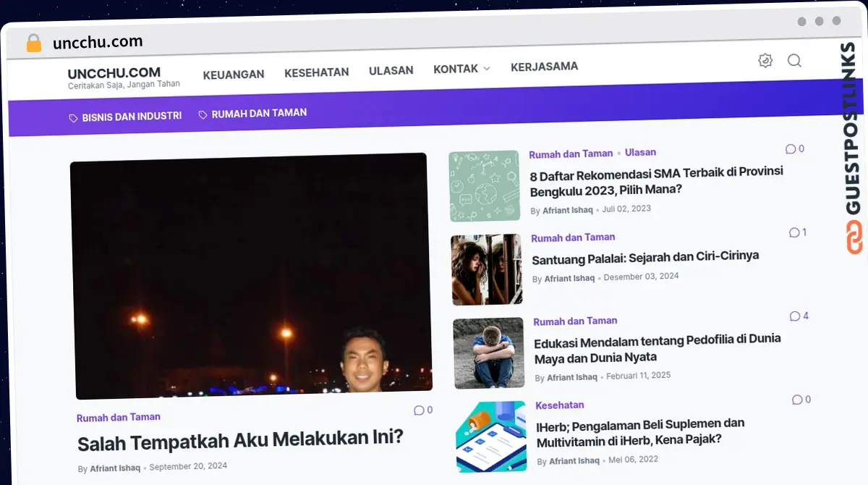This screenshot has height=485, width=868.
Task: Open 'Salah Tempatkah Aku Melakukan Ini?' headline
Action: tap(240, 439)
